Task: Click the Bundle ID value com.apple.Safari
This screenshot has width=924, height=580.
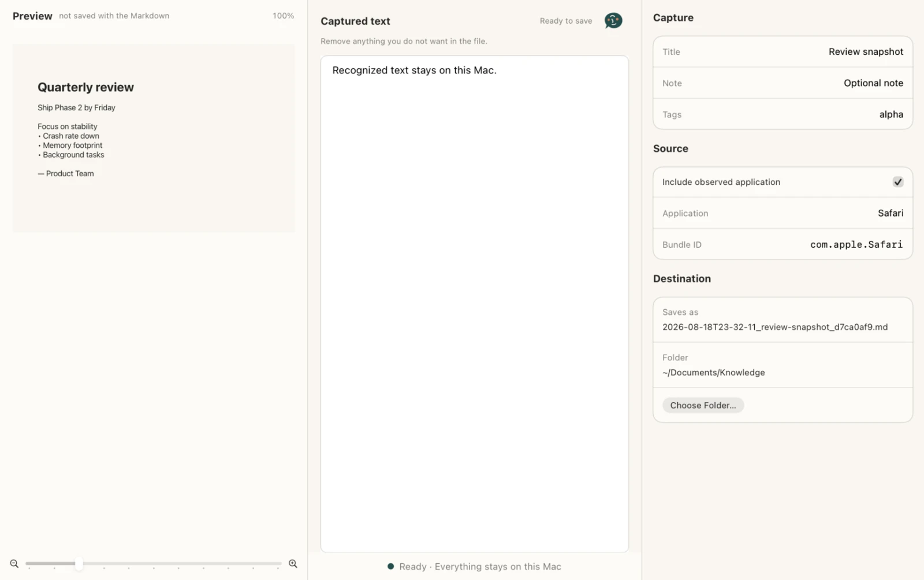Action: [x=856, y=245]
